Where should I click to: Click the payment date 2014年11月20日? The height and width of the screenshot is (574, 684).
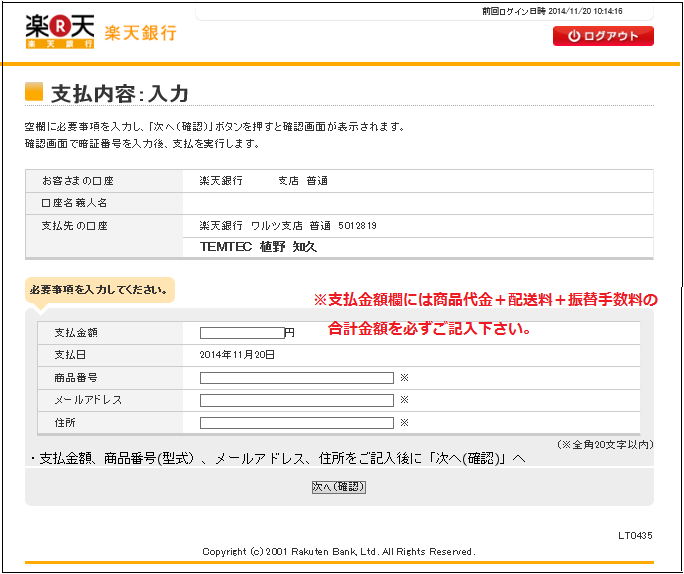coord(237,355)
